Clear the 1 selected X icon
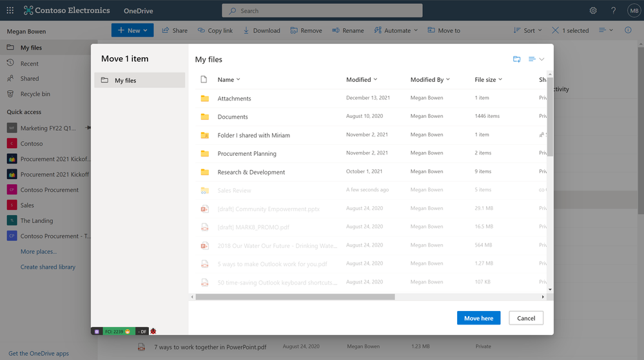Image resolution: width=644 pixels, height=360 pixels. (555, 30)
